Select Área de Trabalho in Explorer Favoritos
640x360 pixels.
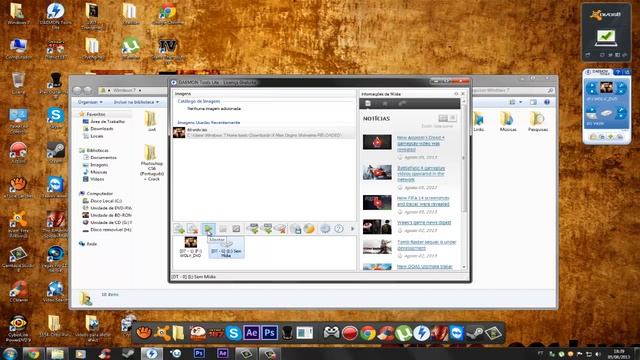[104, 122]
